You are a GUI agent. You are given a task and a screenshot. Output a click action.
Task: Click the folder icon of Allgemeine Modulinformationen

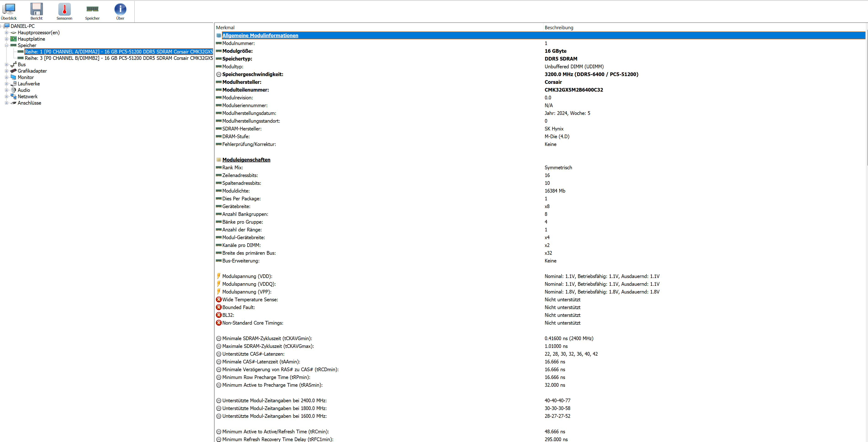219,35
